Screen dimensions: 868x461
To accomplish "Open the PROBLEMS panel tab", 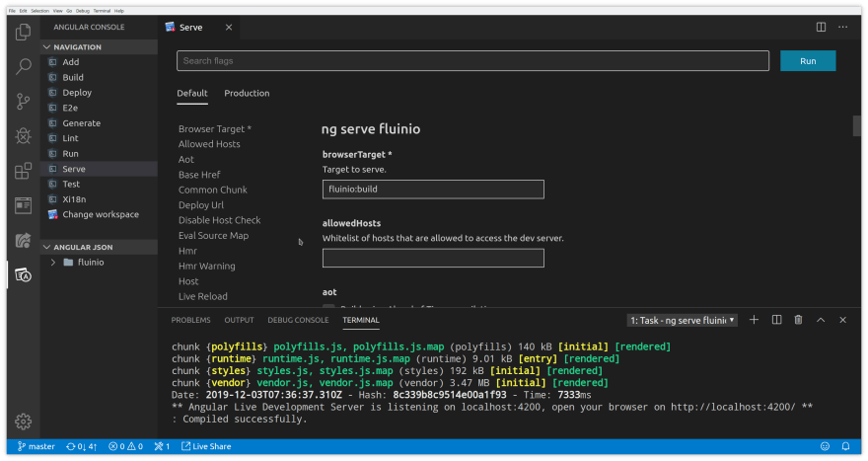I will tap(190, 320).
